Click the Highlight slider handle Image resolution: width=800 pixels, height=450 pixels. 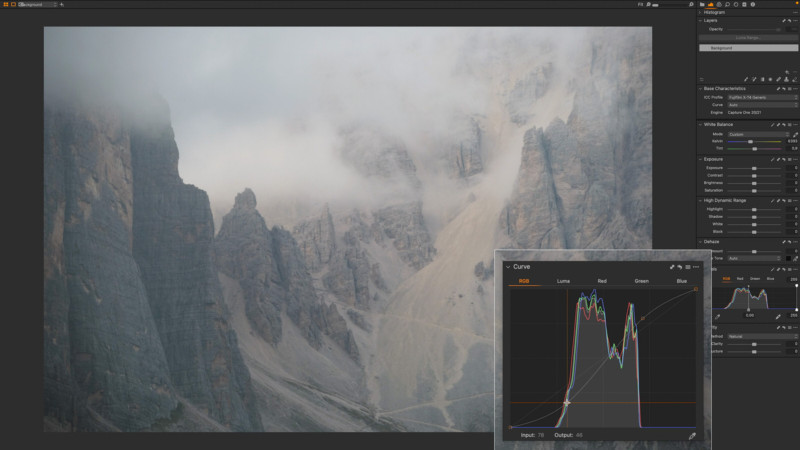point(754,209)
